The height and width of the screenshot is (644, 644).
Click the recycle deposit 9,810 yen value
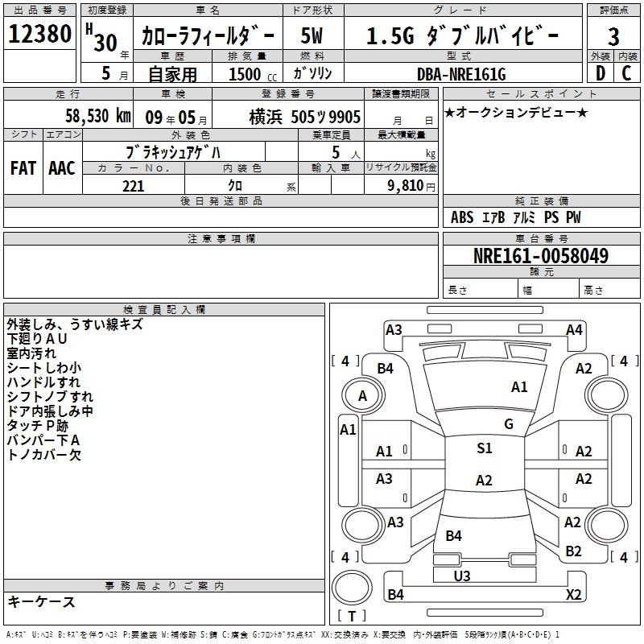pyautogui.click(x=411, y=186)
